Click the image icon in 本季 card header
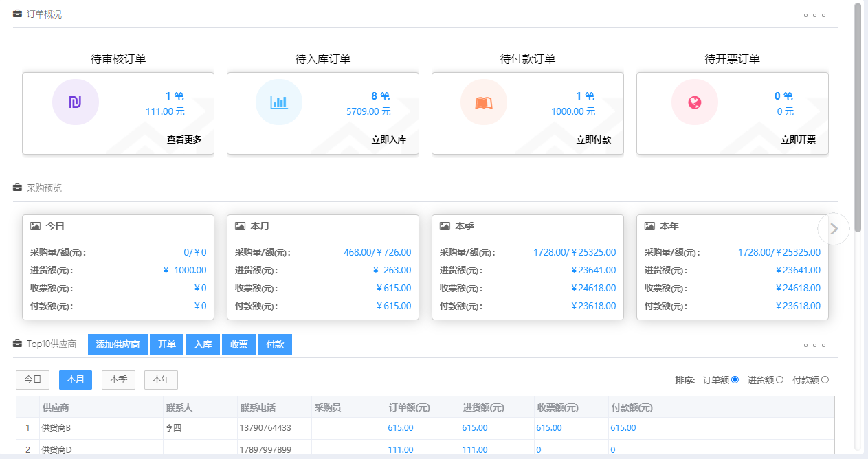 click(445, 226)
